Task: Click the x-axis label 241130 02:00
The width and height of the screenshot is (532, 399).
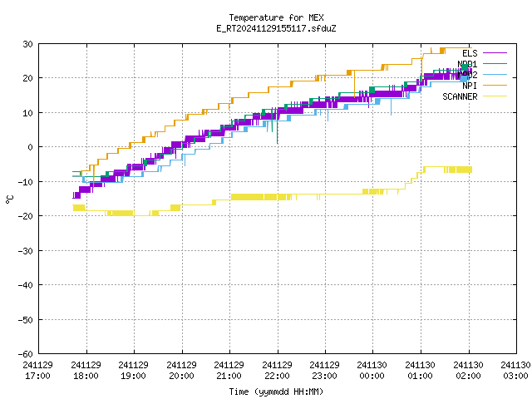Action: 469,371
